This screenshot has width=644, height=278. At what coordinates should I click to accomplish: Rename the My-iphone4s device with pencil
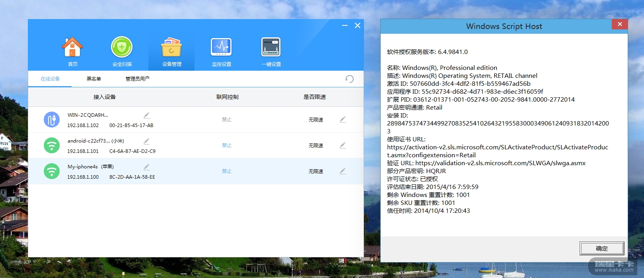pos(146,167)
